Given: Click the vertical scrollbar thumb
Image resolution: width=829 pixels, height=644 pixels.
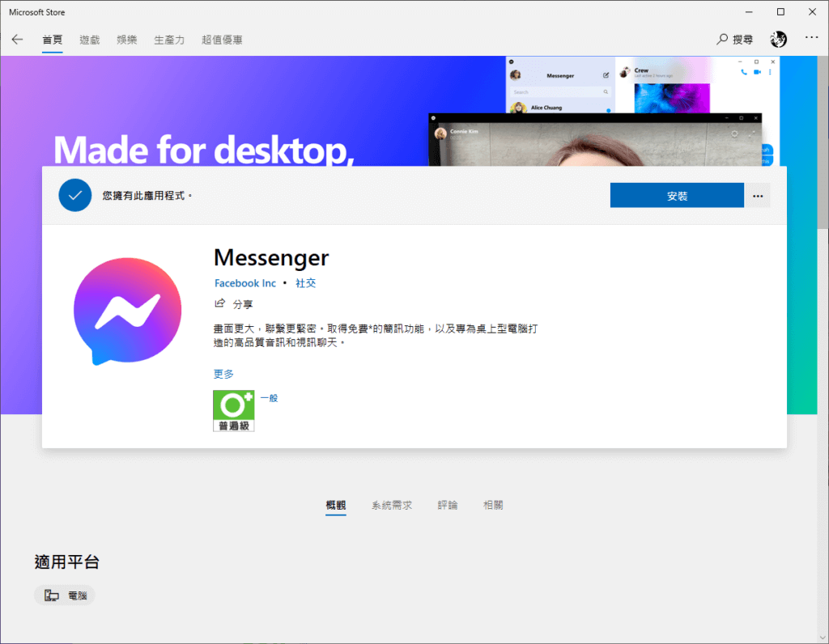Looking at the screenshot, I should [x=823, y=142].
